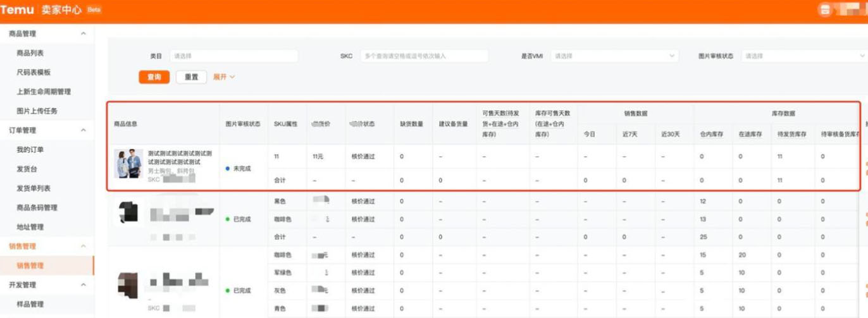The height and width of the screenshot is (318, 868).
Task: Click the couple product thumbnail image
Action: [128, 163]
